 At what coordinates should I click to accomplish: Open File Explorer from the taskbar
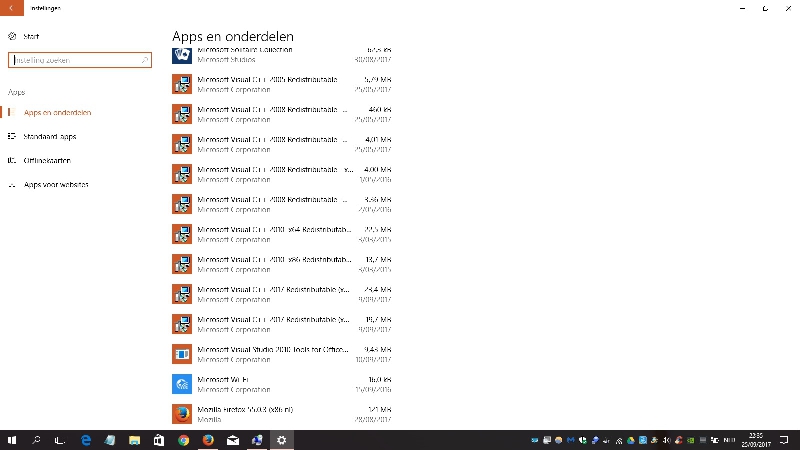click(x=134, y=440)
